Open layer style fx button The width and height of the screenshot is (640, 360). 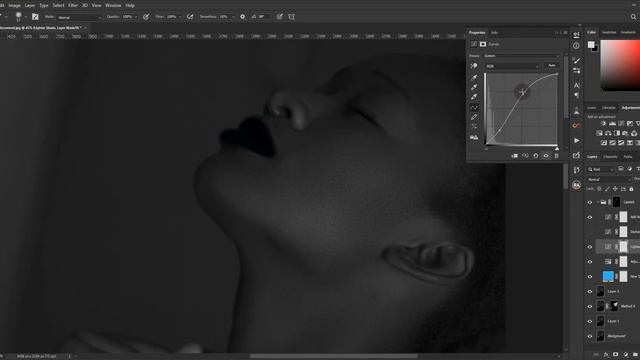606,355
